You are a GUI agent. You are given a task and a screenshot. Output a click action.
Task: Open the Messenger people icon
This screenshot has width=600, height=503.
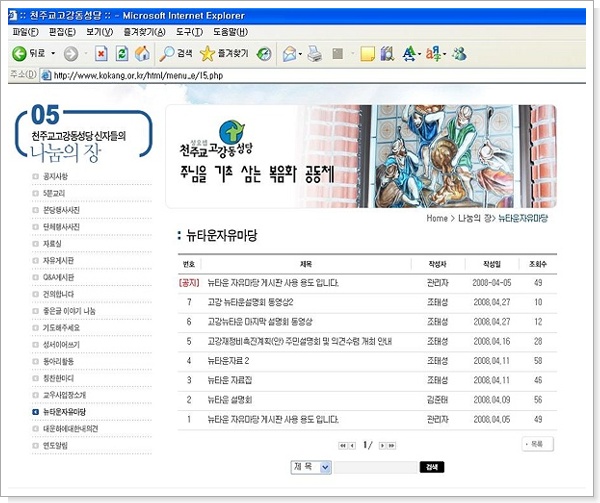(x=459, y=54)
